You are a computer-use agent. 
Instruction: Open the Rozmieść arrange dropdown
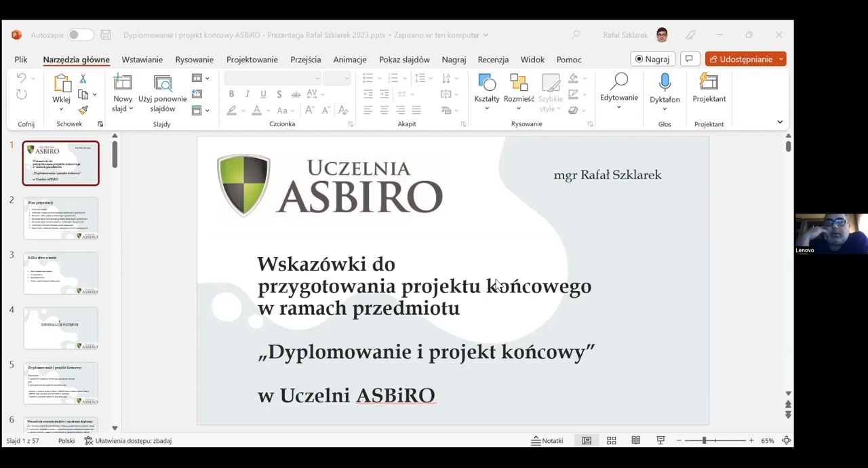click(519, 94)
